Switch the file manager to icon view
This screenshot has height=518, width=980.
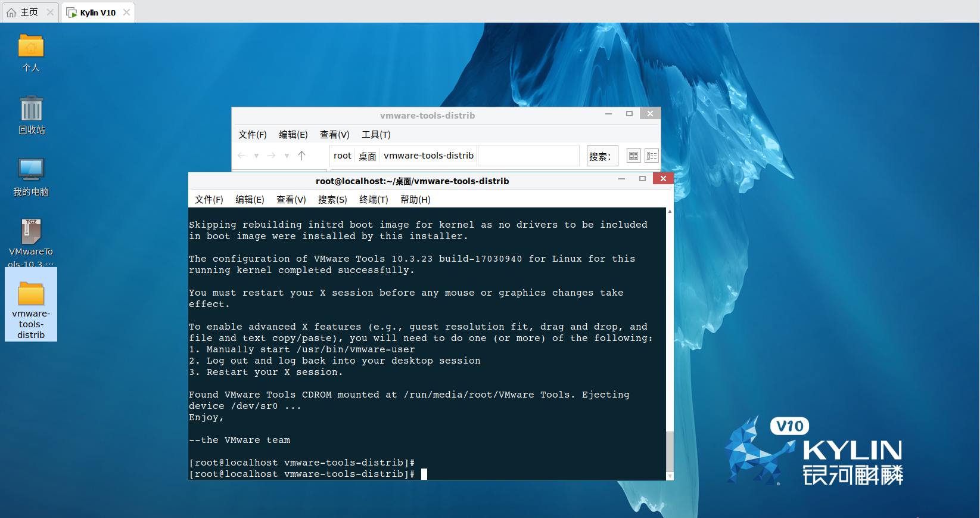(x=633, y=156)
